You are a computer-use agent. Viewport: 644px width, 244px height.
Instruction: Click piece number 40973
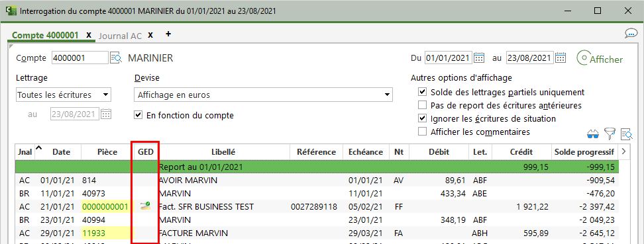(94, 193)
